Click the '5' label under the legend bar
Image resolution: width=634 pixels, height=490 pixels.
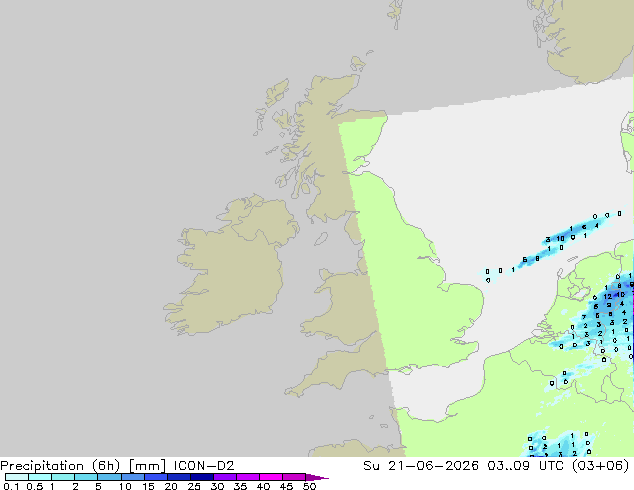coord(98,486)
